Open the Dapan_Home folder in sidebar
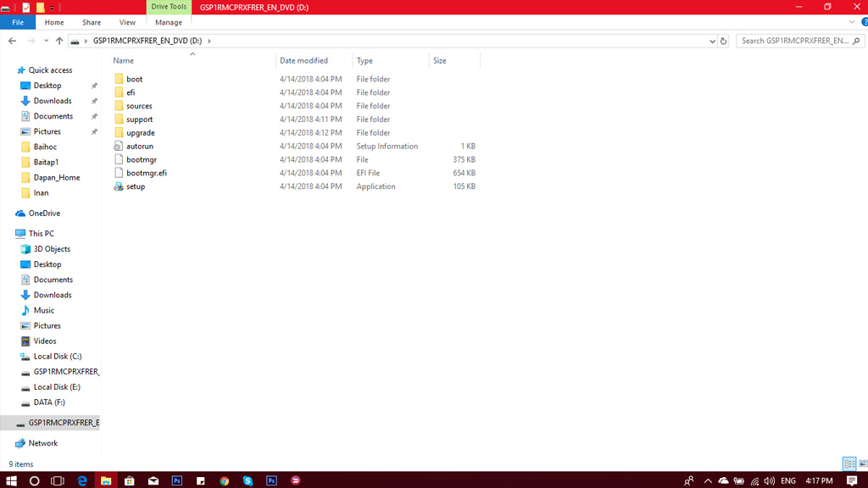The image size is (868, 488). coord(57,178)
